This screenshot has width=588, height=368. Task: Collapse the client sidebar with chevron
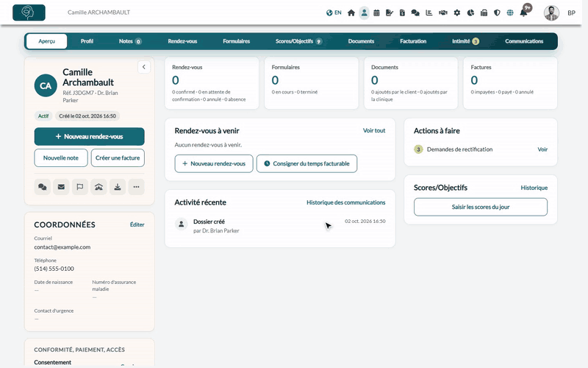[x=144, y=67]
